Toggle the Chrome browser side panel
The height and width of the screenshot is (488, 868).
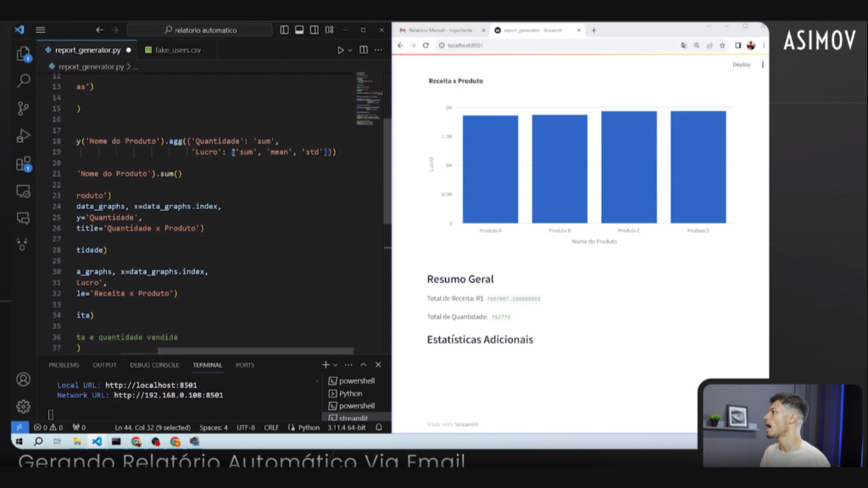(x=737, y=46)
